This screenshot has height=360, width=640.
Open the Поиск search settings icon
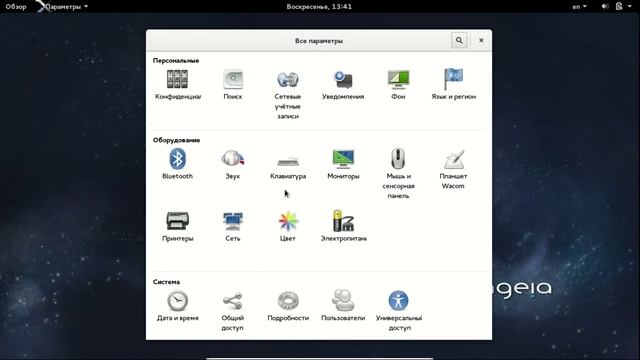click(233, 79)
